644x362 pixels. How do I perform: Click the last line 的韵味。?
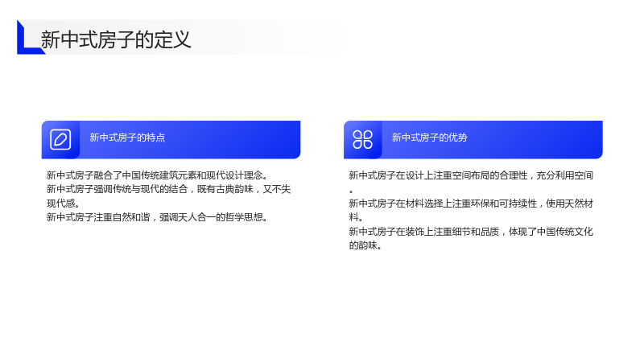[x=365, y=245]
